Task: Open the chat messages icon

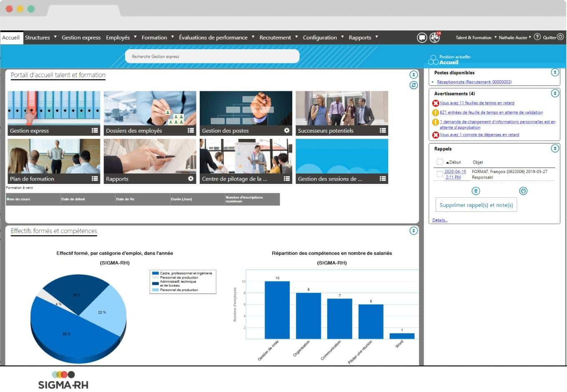Action: coord(422,38)
